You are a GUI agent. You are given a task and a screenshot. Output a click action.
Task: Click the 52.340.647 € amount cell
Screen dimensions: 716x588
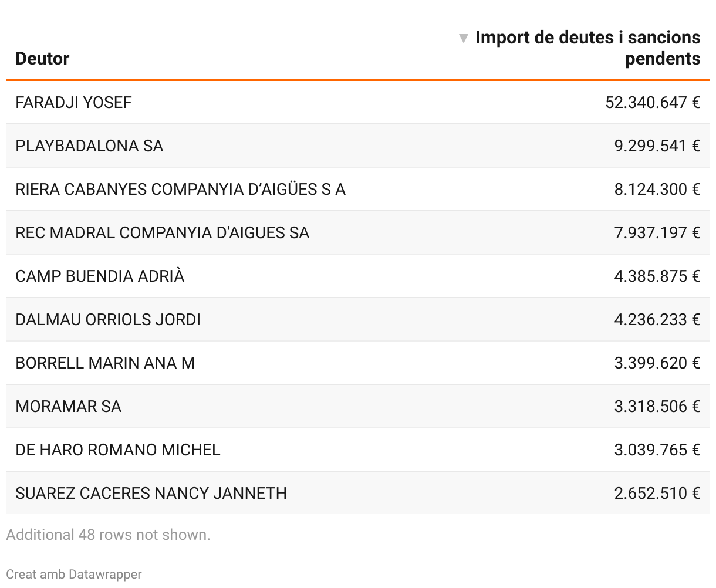click(x=652, y=103)
